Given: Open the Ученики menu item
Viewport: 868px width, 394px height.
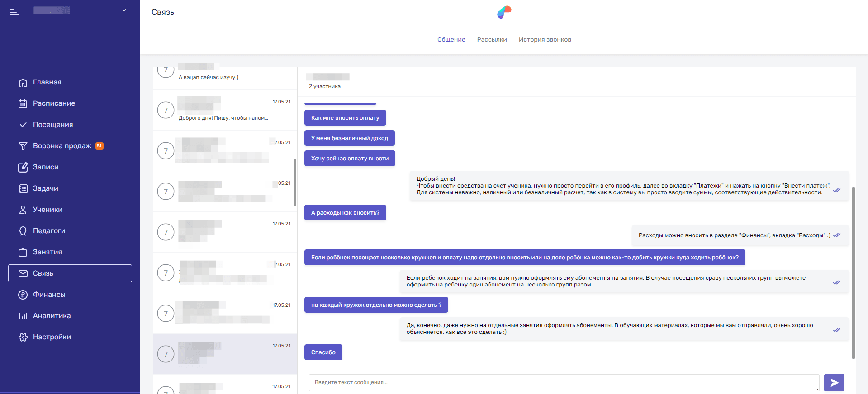Looking at the screenshot, I should pos(47,210).
